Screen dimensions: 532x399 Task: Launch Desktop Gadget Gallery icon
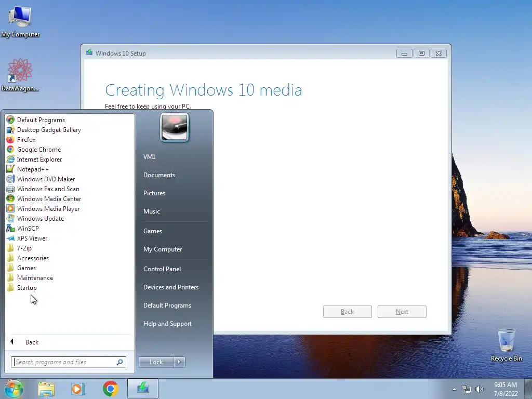(10, 129)
